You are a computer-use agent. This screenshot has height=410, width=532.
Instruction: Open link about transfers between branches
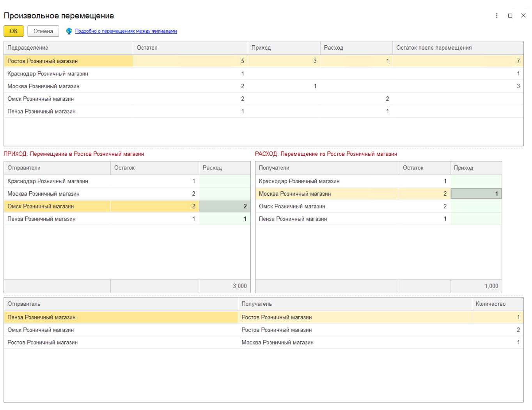pyautogui.click(x=126, y=31)
